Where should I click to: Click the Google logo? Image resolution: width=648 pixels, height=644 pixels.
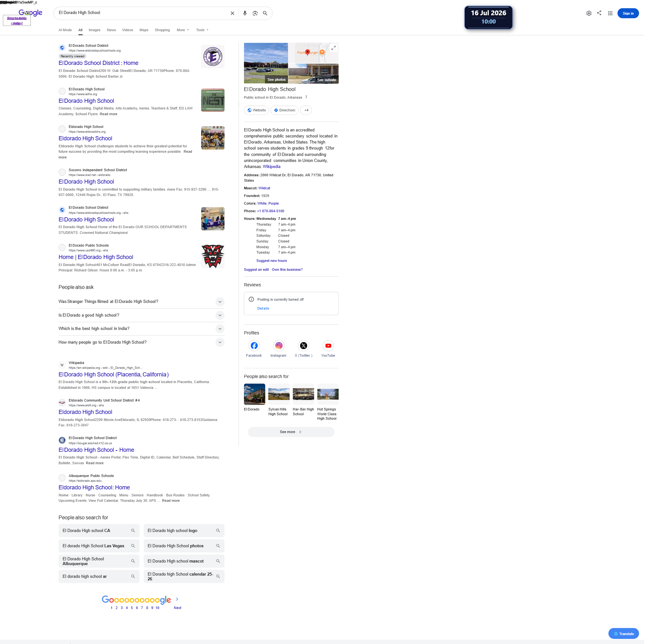31,13
